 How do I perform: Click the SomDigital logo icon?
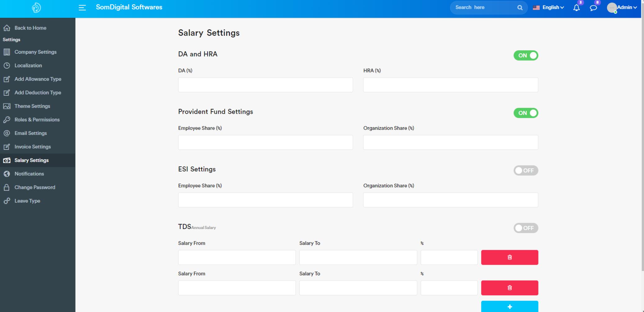[x=36, y=8]
